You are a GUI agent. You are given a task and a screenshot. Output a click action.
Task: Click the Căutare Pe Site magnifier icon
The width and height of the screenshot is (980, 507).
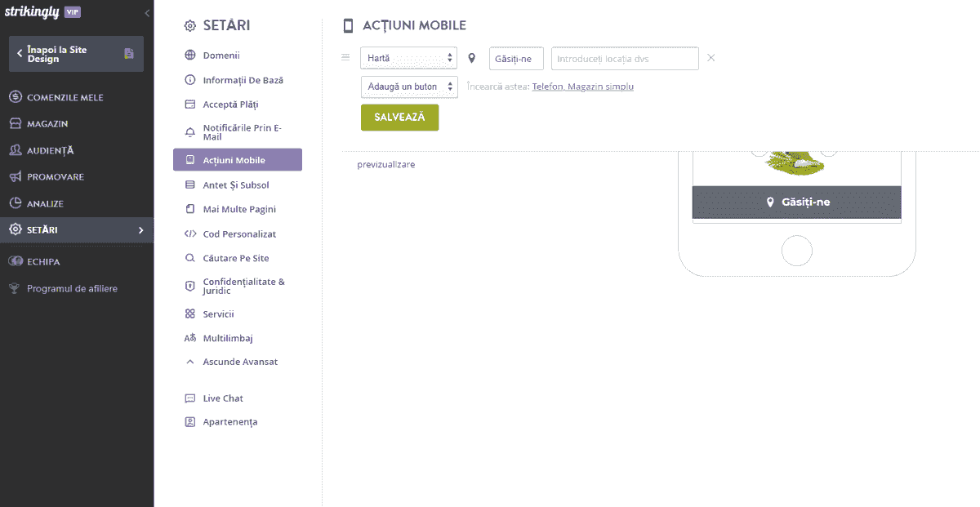point(190,258)
